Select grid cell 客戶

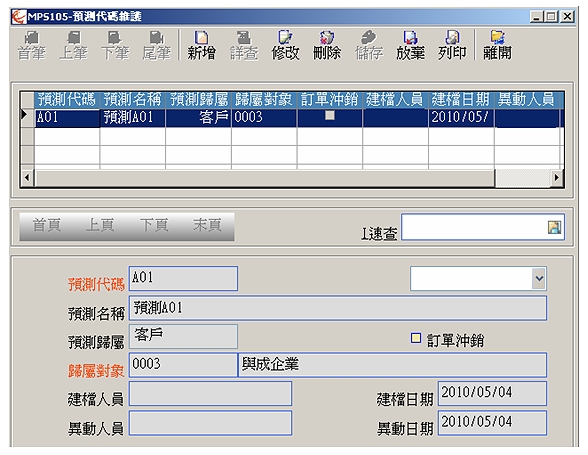click(x=198, y=118)
